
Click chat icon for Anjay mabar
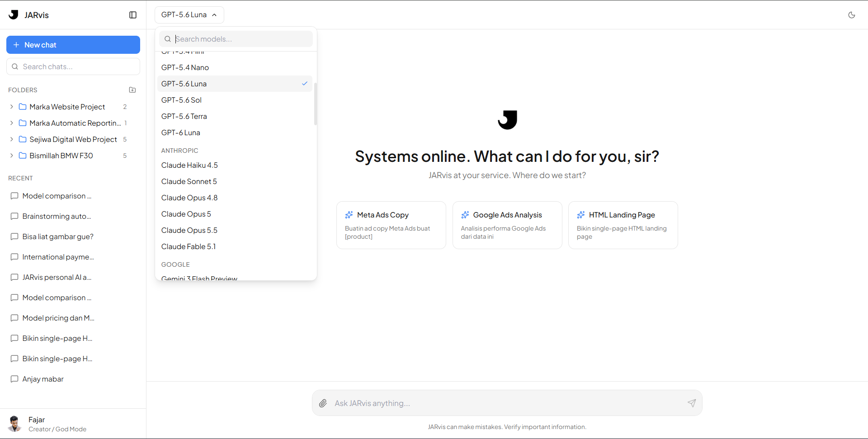(x=14, y=379)
